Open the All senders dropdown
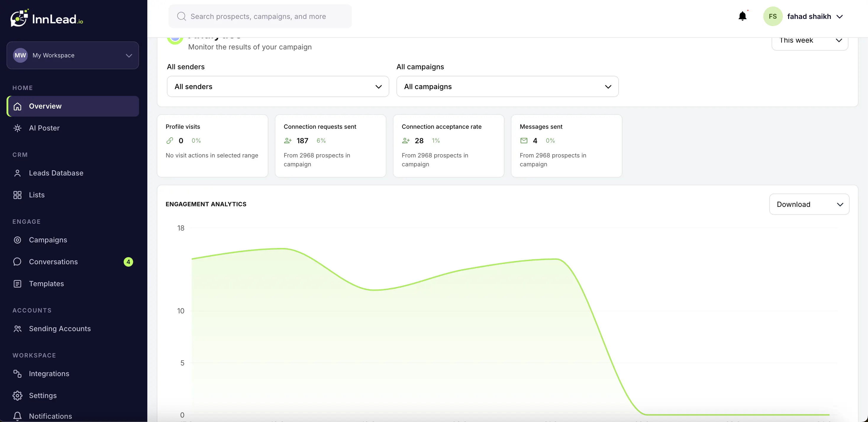 [x=278, y=87]
